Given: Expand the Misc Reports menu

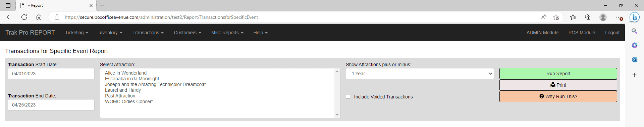Looking at the screenshot, I should 227,33.
